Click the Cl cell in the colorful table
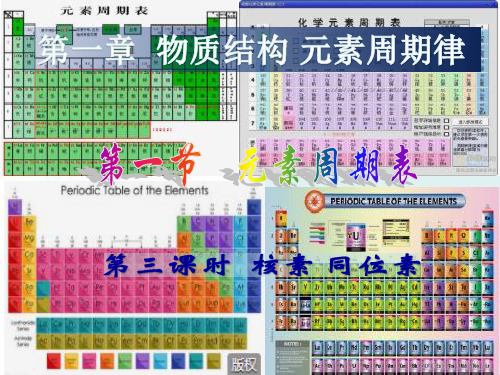The image size is (500, 375). 240,239
